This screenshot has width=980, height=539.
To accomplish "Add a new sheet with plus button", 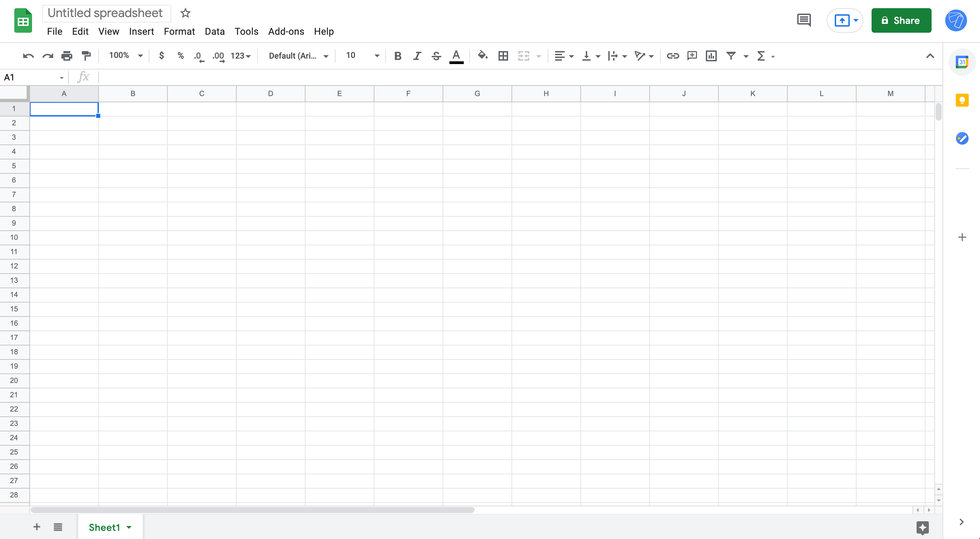I will pyautogui.click(x=36, y=527).
